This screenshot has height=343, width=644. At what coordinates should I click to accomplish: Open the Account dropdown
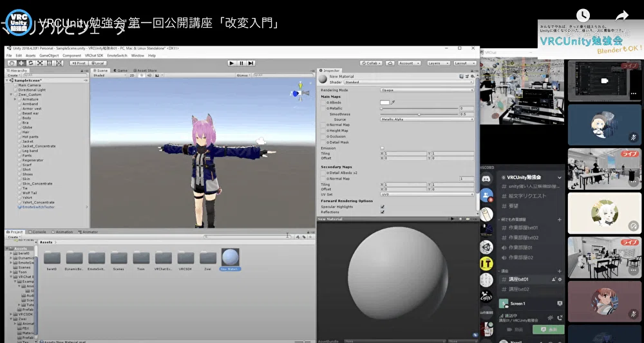tap(409, 63)
